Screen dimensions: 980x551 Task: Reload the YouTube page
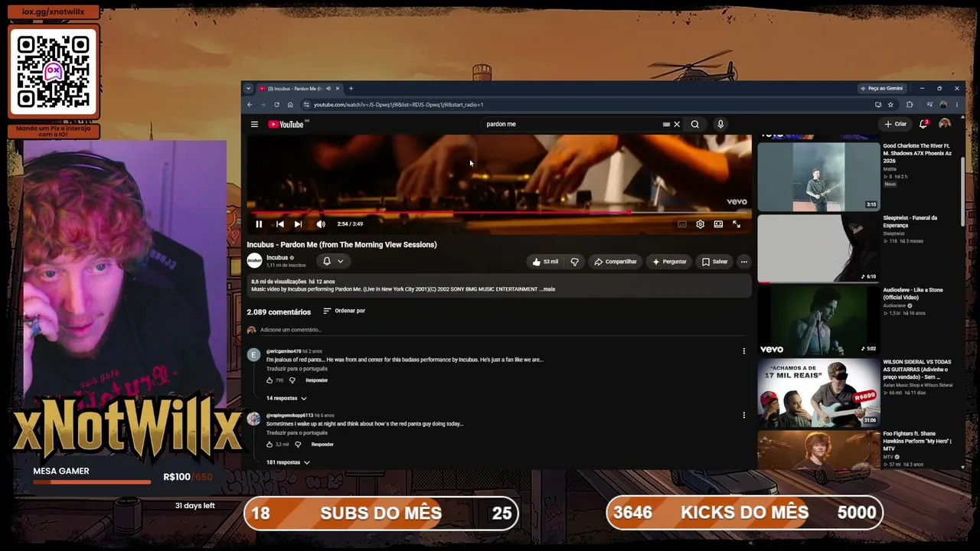point(276,105)
